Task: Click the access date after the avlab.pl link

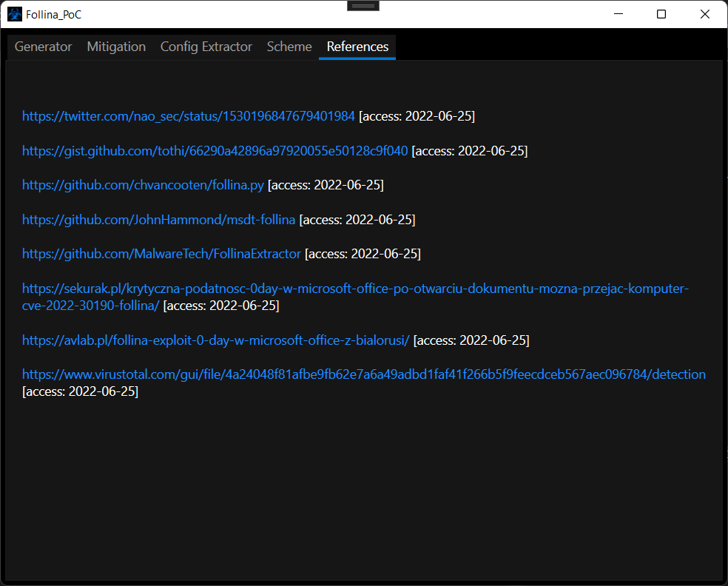Action: [x=471, y=340]
